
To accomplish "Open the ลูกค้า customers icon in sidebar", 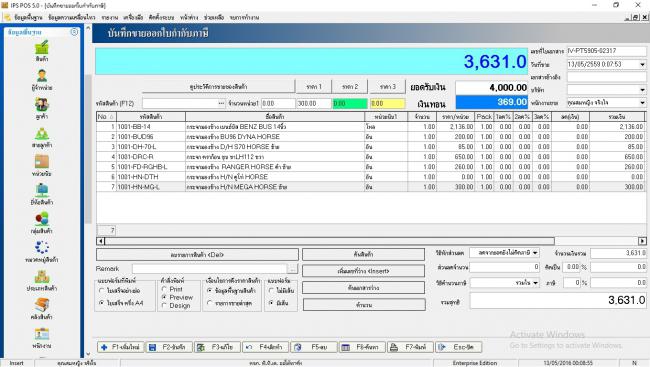I will 41,105.
